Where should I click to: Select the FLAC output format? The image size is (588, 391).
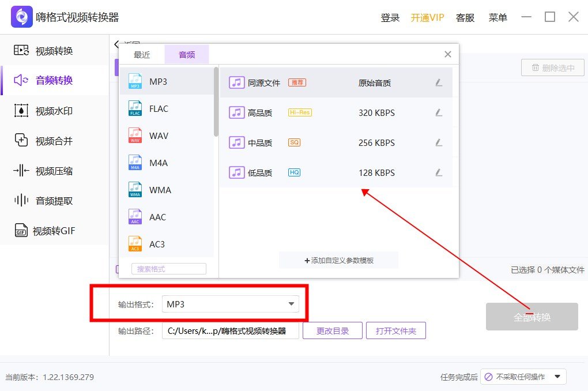[159, 108]
